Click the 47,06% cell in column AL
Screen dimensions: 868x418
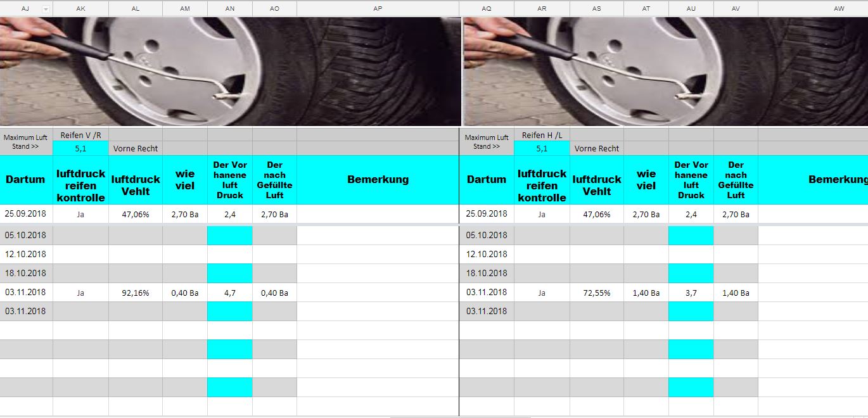point(136,214)
